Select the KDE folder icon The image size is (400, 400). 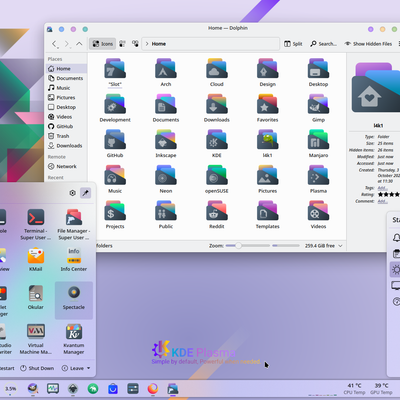coord(217,139)
